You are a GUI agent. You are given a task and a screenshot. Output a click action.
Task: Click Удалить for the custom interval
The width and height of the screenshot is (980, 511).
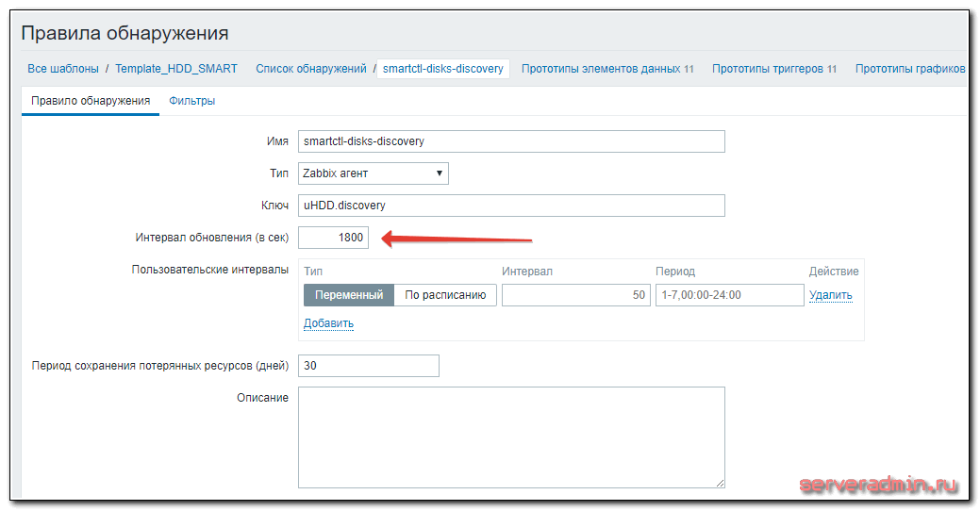point(831,295)
